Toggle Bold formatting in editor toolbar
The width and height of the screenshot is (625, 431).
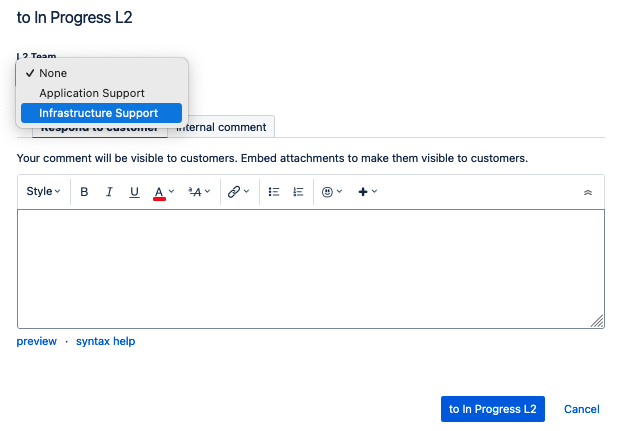(84, 192)
